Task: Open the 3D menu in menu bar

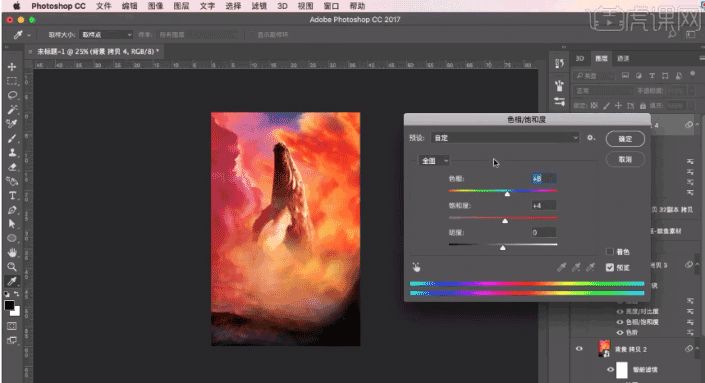Action: pos(282,6)
